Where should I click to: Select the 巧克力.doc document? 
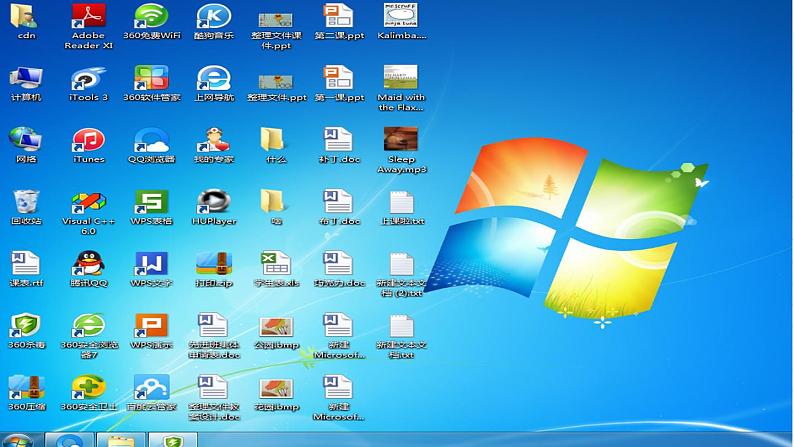point(339,269)
